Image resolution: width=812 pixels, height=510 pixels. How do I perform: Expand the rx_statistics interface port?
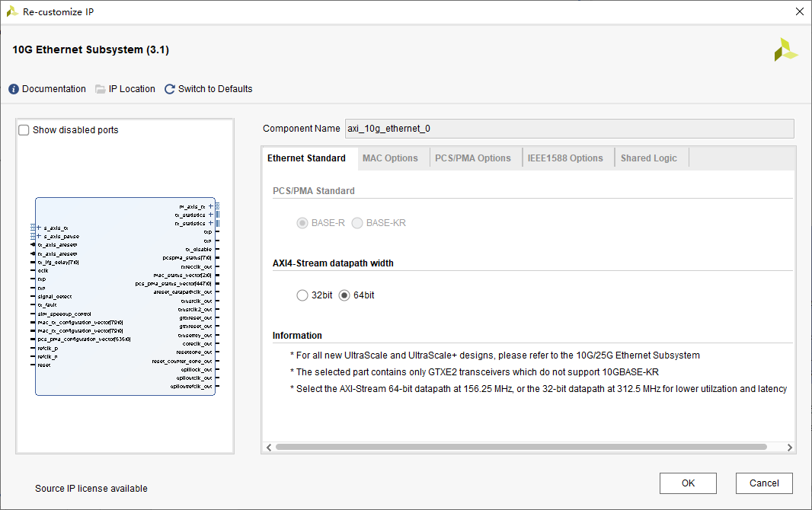point(211,223)
